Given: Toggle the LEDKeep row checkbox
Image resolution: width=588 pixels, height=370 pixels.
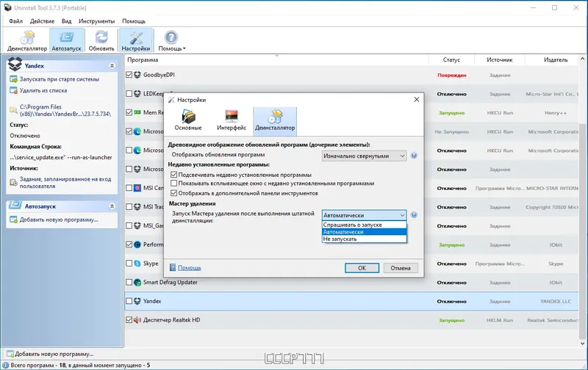Looking at the screenshot, I should pos(129,94).
